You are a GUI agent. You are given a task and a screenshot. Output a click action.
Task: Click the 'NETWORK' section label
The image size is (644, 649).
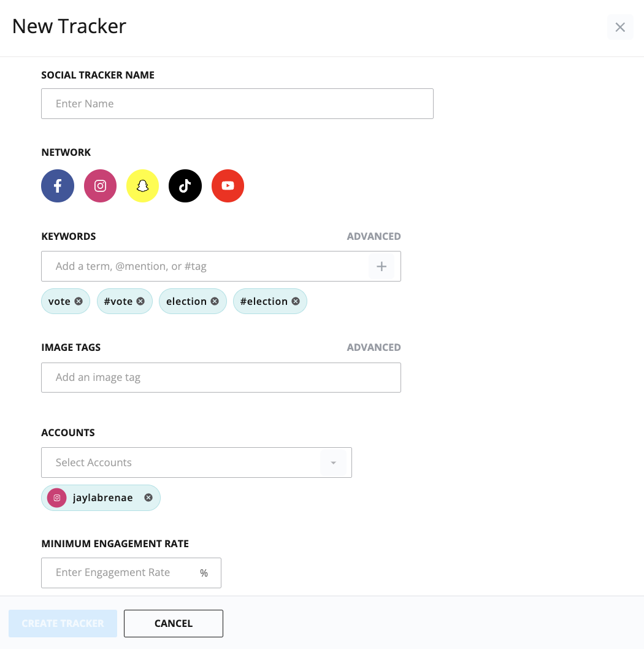66,152
